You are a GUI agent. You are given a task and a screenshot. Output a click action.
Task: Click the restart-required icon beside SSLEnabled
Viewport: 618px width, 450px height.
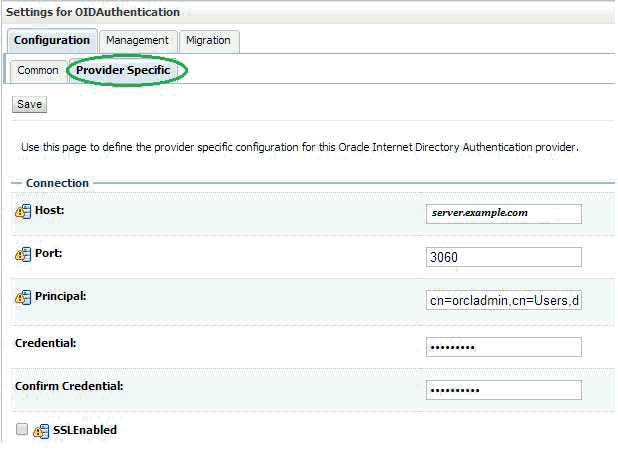click(41, 431)
